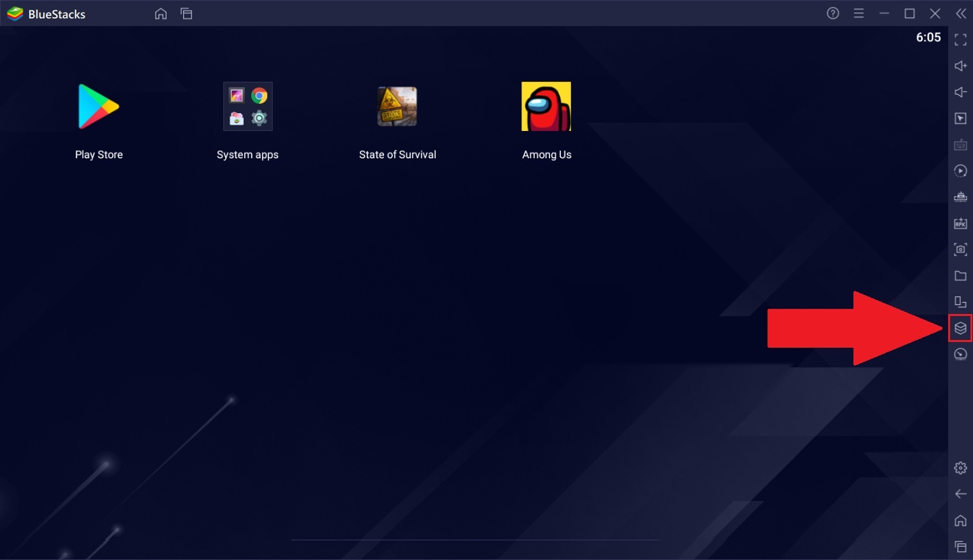
Task: Toggle Eco mode
Action: 961,354
